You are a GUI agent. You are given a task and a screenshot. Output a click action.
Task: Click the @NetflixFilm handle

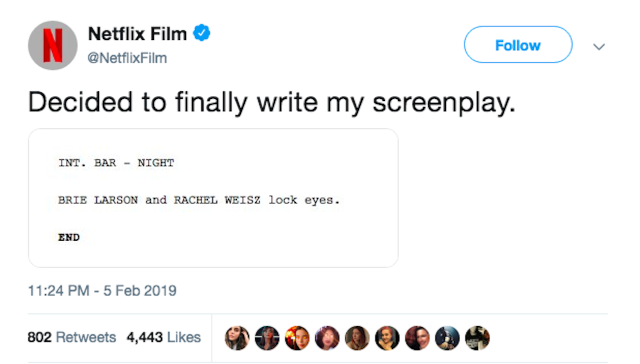[127, 58]
